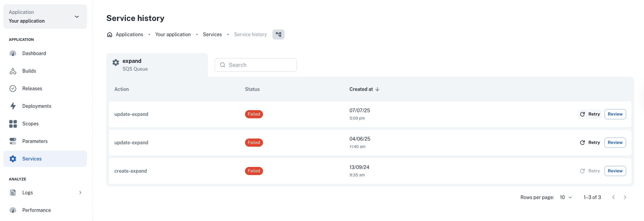This screenshot has height=221, width=644.
Task: Retry the 07/07/25 update-expand action
Action: [590, 114]
